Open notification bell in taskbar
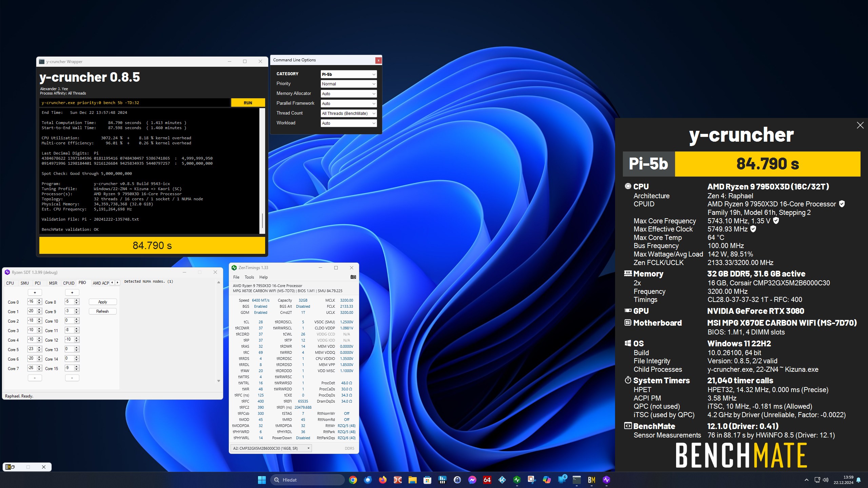This screenshot has width=868, height=488. coord(859,480)
